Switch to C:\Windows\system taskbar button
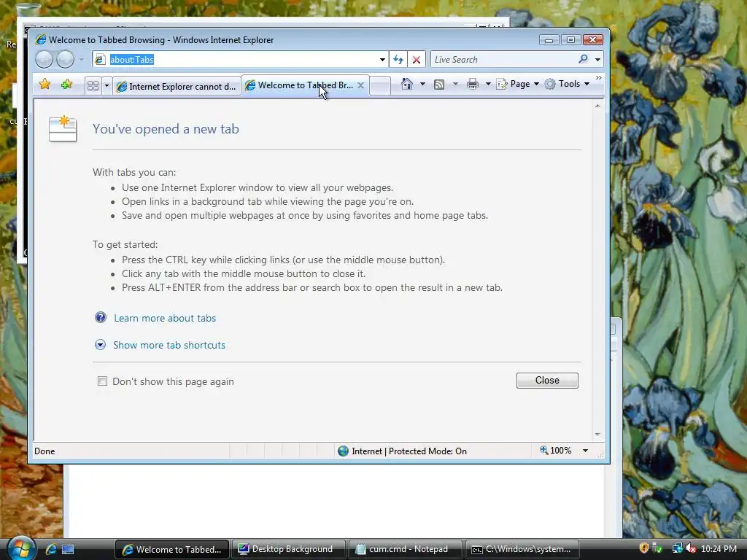This screenshot has height=560, width=747. click(522, 549)
